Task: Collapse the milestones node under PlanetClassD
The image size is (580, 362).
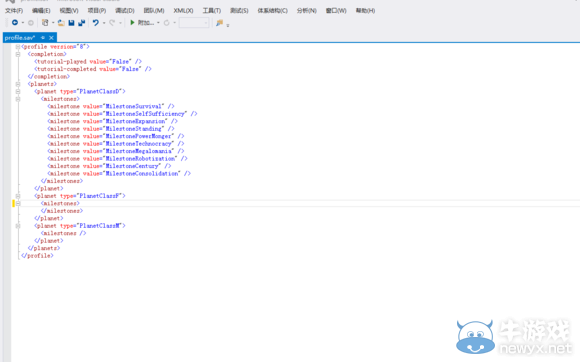Action: [x=18, y=99]
